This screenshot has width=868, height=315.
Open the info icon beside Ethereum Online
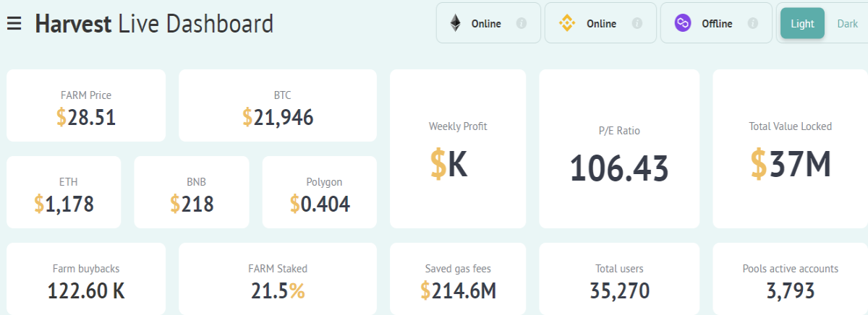click(521, 23)
